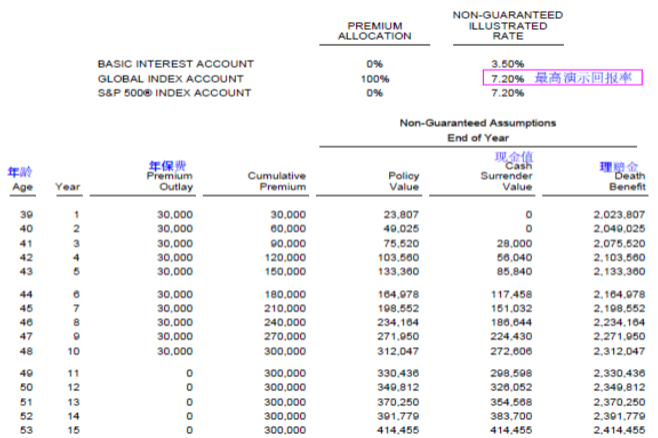Click the Cumulative Premium column header
The height and width of the screenshot is (438, 658).
[277, 182]
